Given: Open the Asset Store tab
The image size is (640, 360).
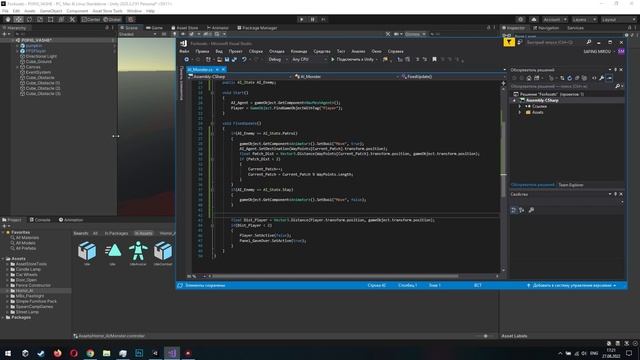Looking at the screenshot, I should (x=185, y=28).
